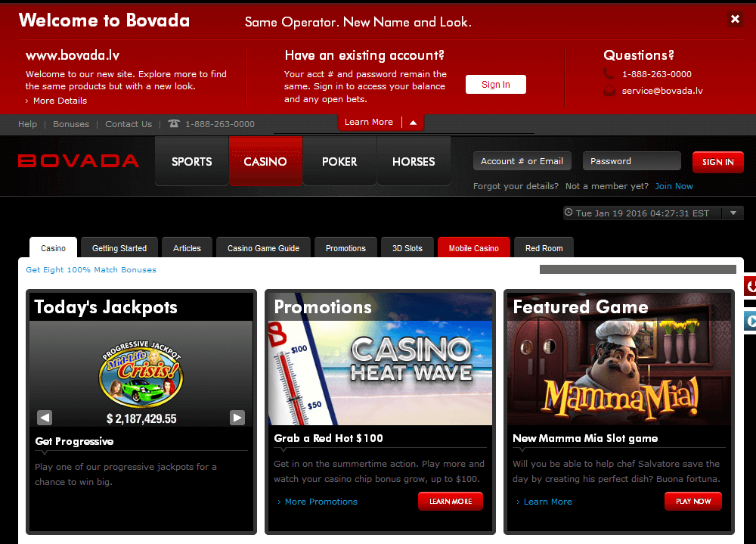756x544 pixels.
Task: Click the telephone icon in the Help bar
Action: point(175,124)
